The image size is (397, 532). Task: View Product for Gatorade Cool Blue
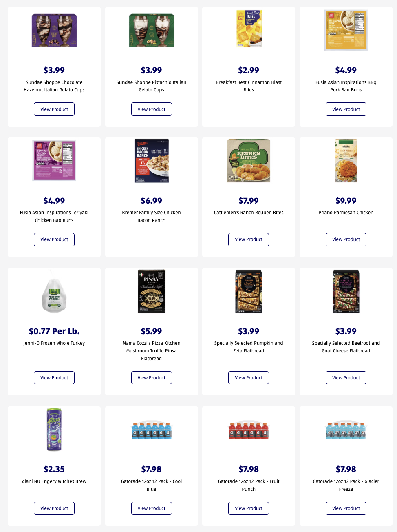pyautogui.click(x=152, y=508)
